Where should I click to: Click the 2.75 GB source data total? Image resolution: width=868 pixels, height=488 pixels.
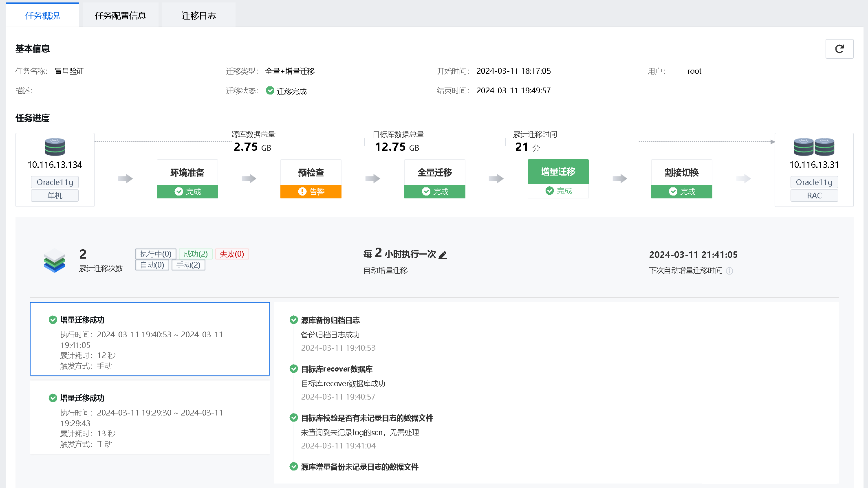coord(252,147)
